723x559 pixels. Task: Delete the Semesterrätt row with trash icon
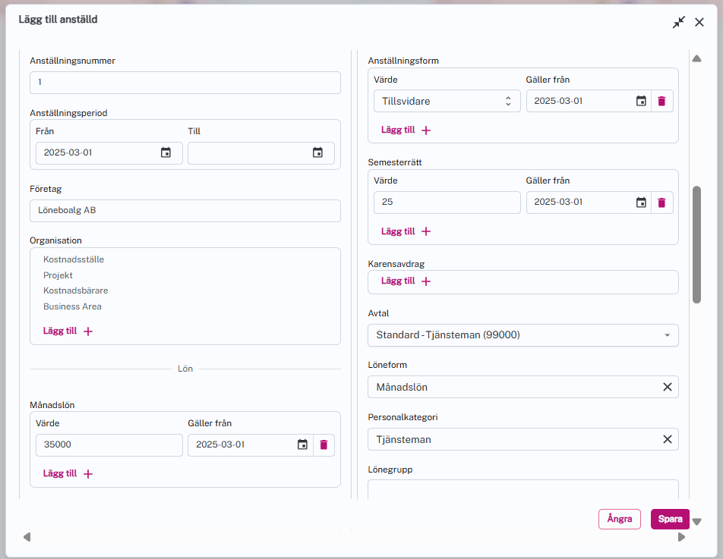pyautogui.click(x=661, y=203)
